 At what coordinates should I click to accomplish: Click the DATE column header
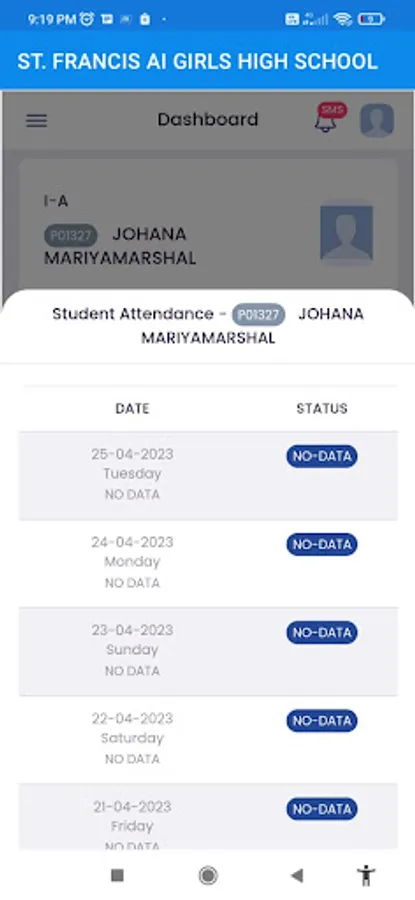133,409
